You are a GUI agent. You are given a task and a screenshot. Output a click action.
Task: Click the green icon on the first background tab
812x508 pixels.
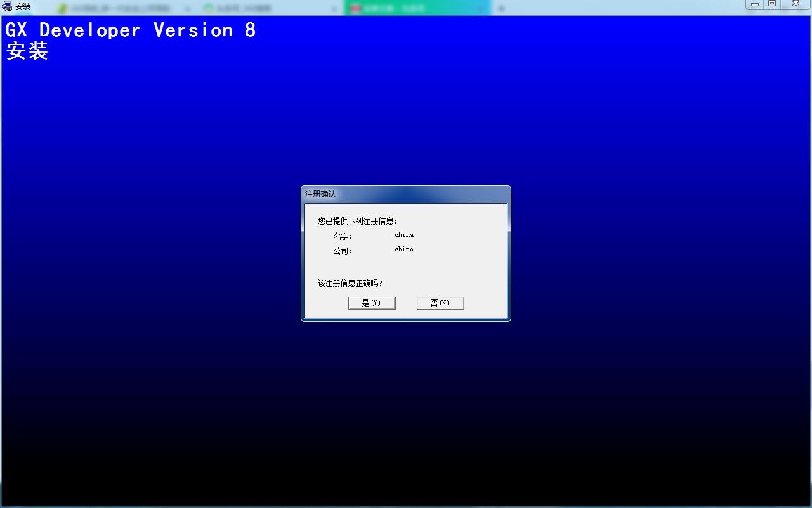[x=62, y=8]
